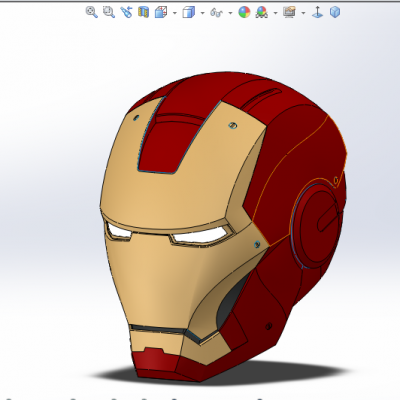This screenshot has width=400, height=400.
Task: Select the Zoom to Area tool
Action: point(109,12)
